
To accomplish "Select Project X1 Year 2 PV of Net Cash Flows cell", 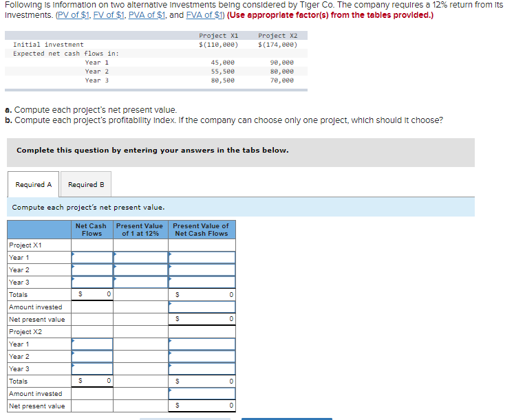I will click(202, 270).
